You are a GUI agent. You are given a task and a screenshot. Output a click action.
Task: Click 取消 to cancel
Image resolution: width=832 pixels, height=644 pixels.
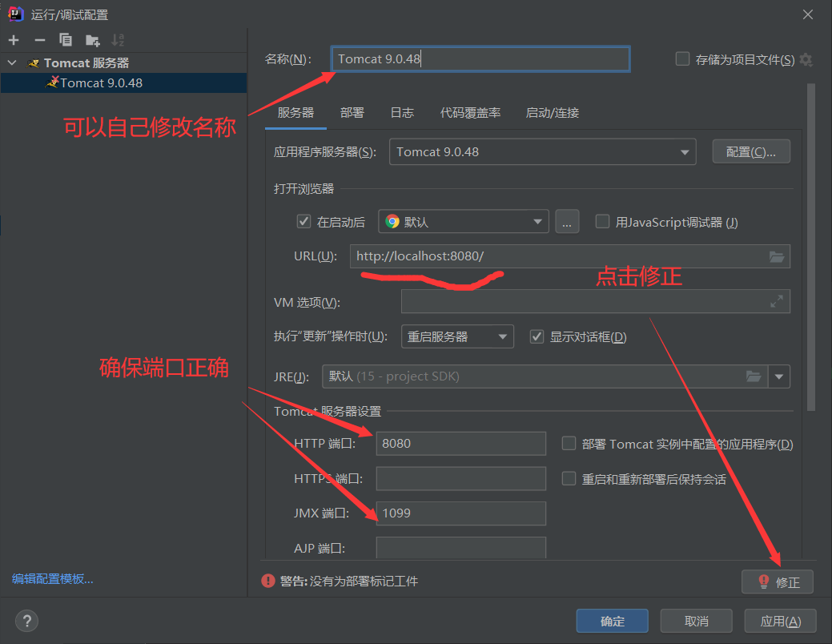click(696, 621)
